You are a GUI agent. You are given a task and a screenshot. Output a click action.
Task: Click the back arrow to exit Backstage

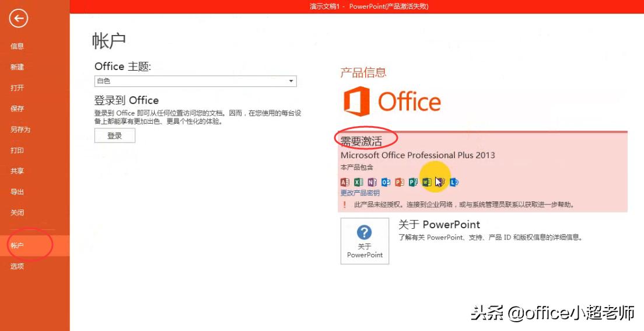[19, 19]
